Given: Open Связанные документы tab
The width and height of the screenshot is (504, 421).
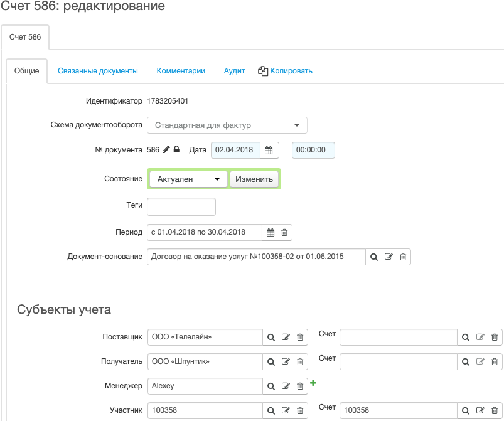Looking at the screenshot, I should [98, 71].
